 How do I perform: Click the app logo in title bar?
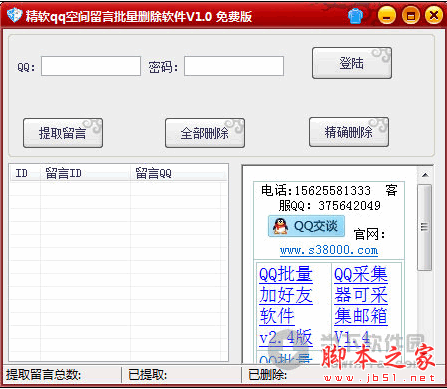pos(15,15)
